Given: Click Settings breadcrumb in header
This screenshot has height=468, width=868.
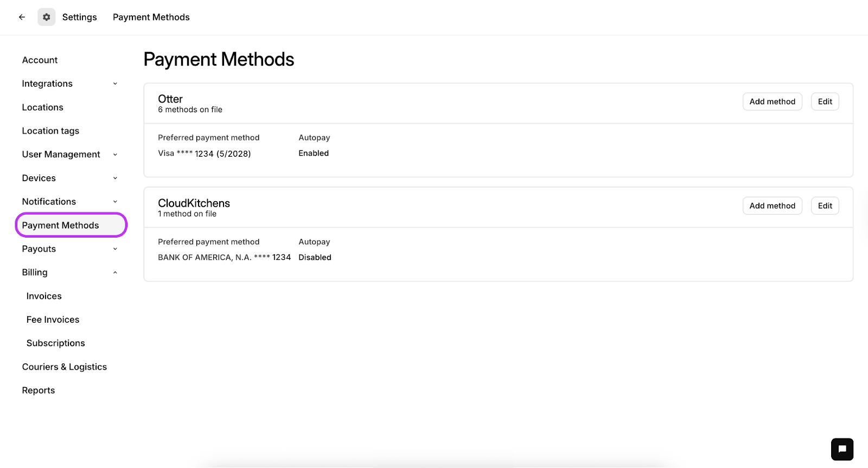Looking at the screenshot, I should 79,17.
